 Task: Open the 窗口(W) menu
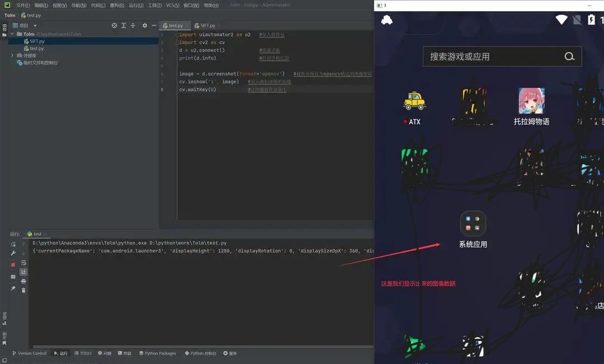tap(191, 6)
